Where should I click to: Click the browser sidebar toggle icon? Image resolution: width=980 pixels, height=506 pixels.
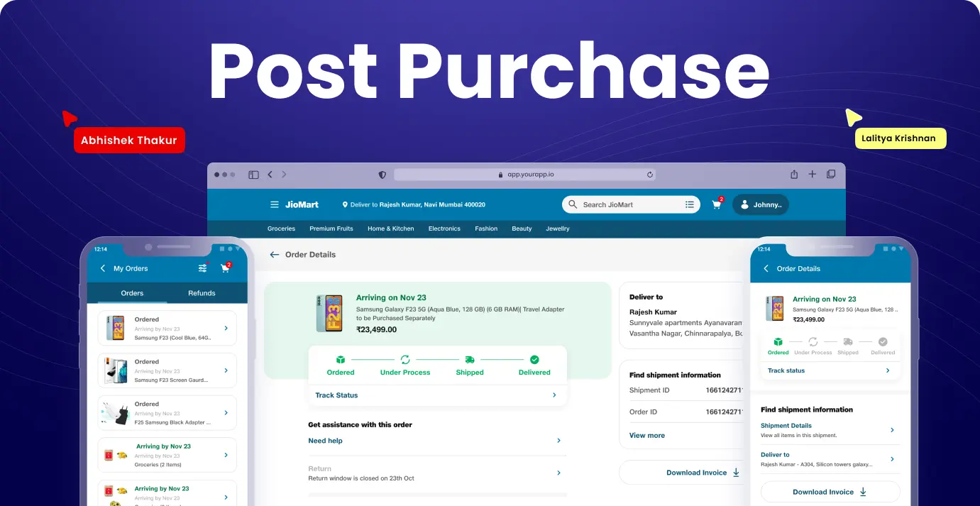click(253, 175)
